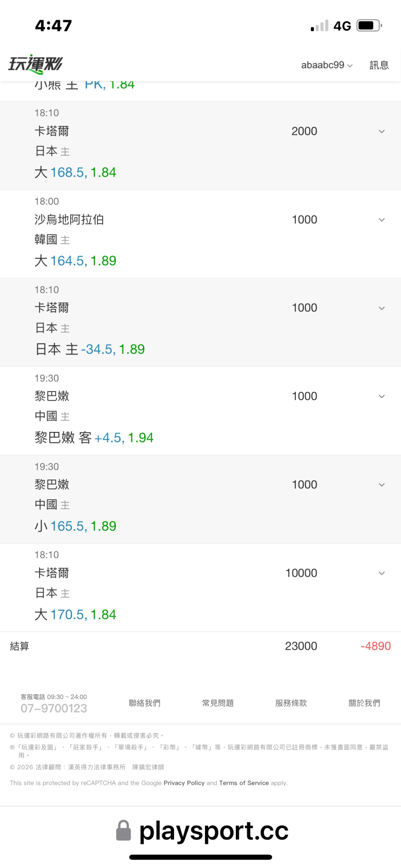Viewport: 401px width, 868px height.
Task: Open the 訊息 messages menu
Action: 379,65
